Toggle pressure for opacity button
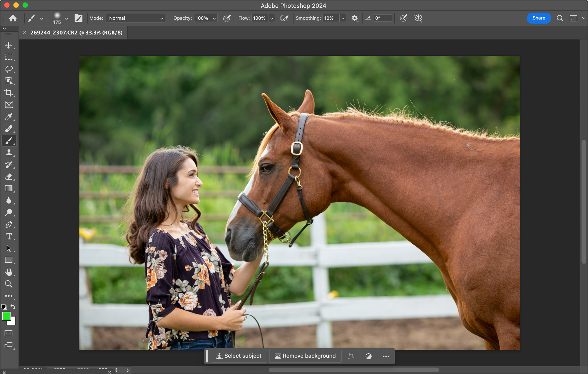 tap(227, 18)
